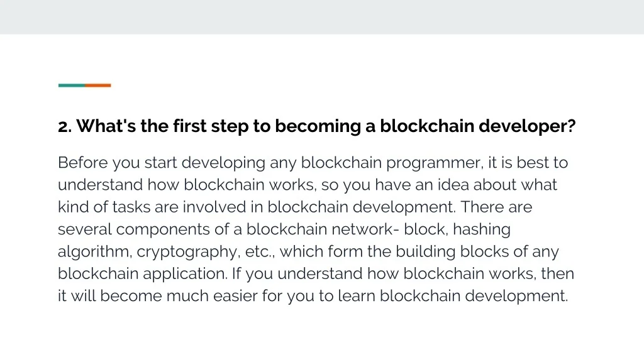Screen dimensions: 644x362
Task: Click the word "hashing" in the body text
Action: click(482, 229)
